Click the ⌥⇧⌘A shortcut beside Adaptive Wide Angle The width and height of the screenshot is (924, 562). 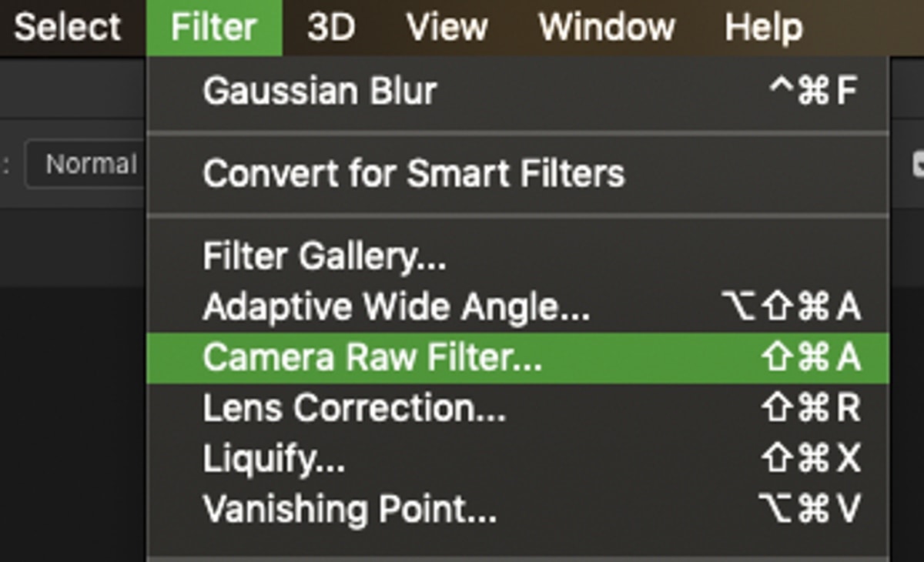coord(791,306)
